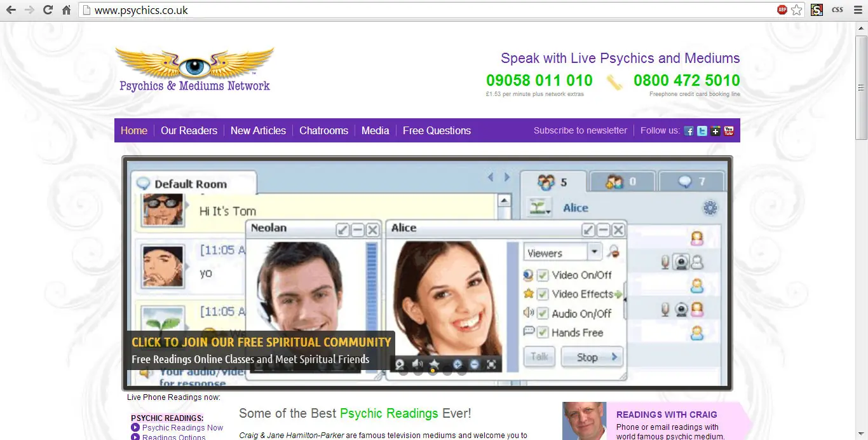
Task: Click the Readings With Craig heading
Action: [667, 415]
